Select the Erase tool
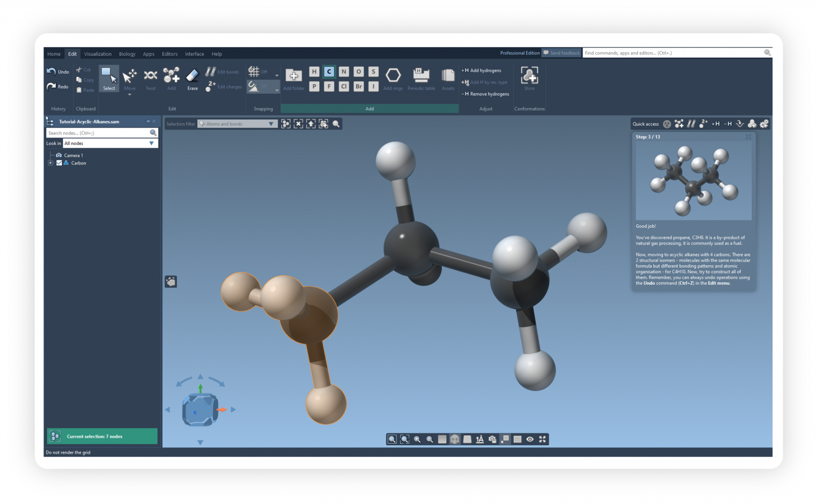 [192, 79]
